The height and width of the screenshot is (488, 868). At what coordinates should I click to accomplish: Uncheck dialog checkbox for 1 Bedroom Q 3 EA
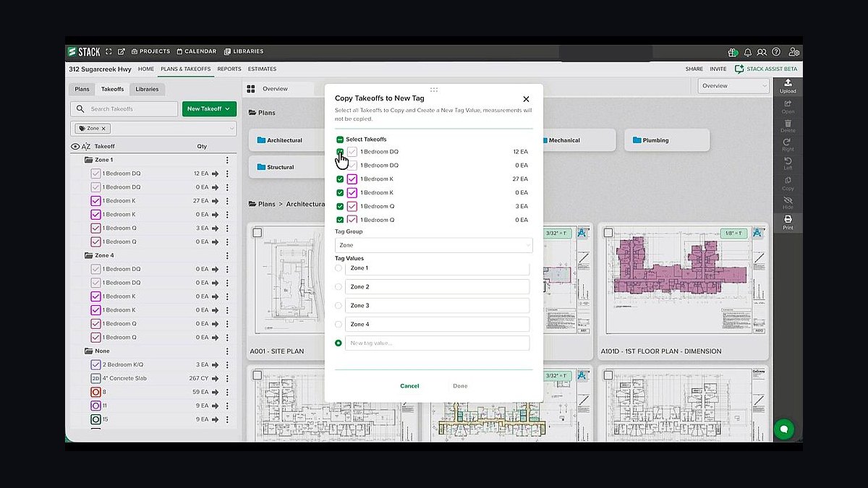(x=340, y=207)
